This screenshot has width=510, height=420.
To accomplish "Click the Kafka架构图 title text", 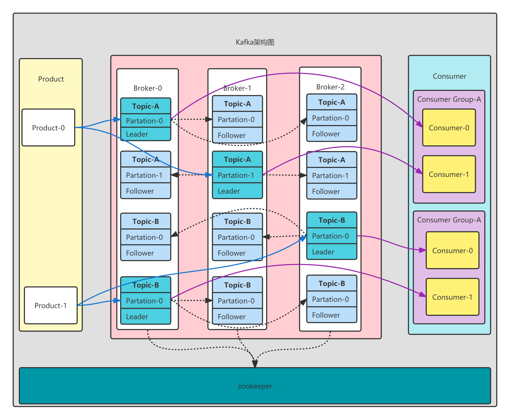I will click(x=255, y=42).
